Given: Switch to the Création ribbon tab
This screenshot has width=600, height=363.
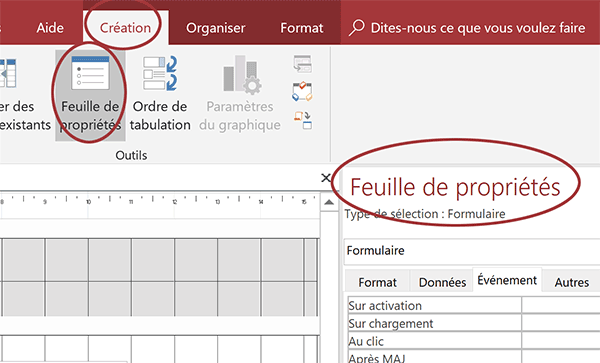Looking at the screenshot, I should pyautogui.click(x=125, y=28).
